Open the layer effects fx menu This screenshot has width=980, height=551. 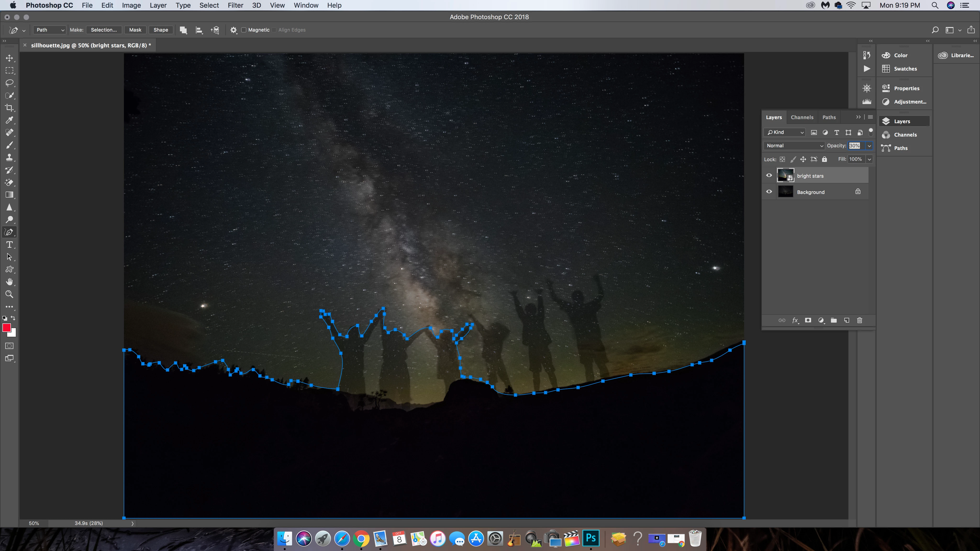(795, 320)
